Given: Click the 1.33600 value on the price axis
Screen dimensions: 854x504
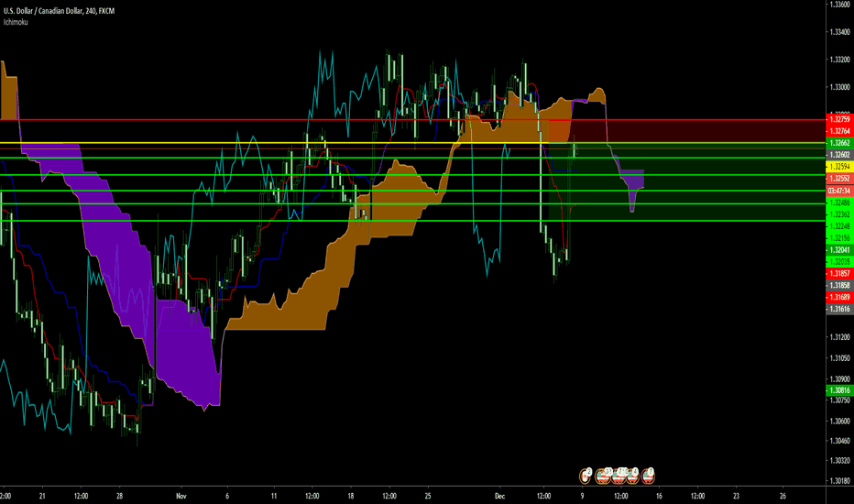Looking at the screenshot, I should [838, 5].
